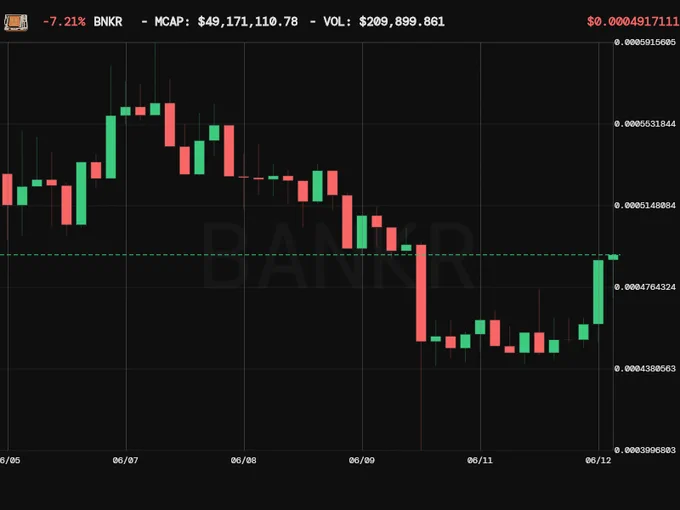Select the large red crash candle after 06/09
680x510 pixels.
421,293
